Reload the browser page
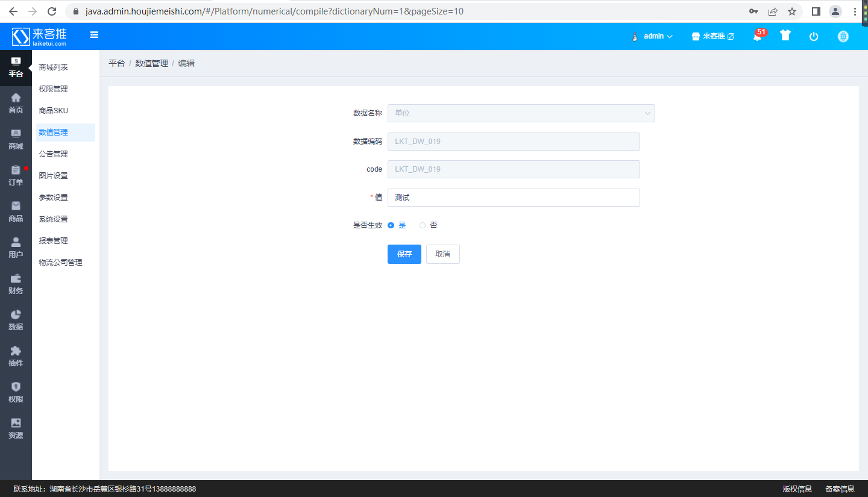The height and width of the screenshot is (497, 868). point(52,11)
